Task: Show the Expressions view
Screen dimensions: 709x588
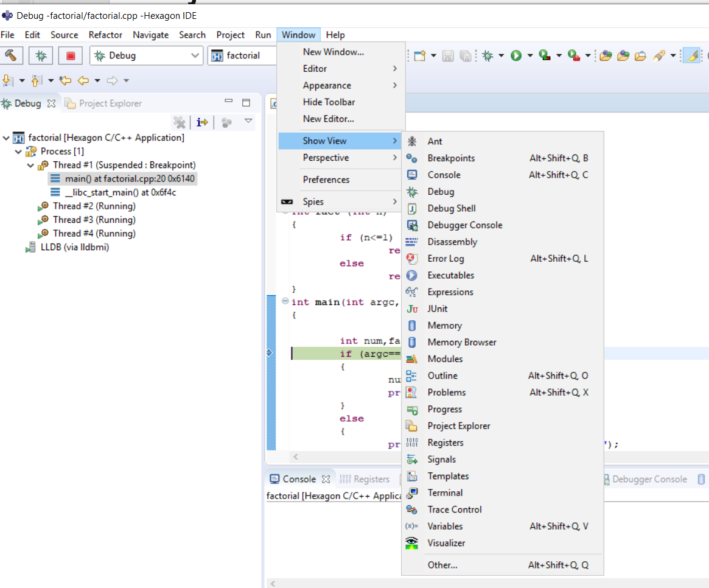Action: click(502, 292)
